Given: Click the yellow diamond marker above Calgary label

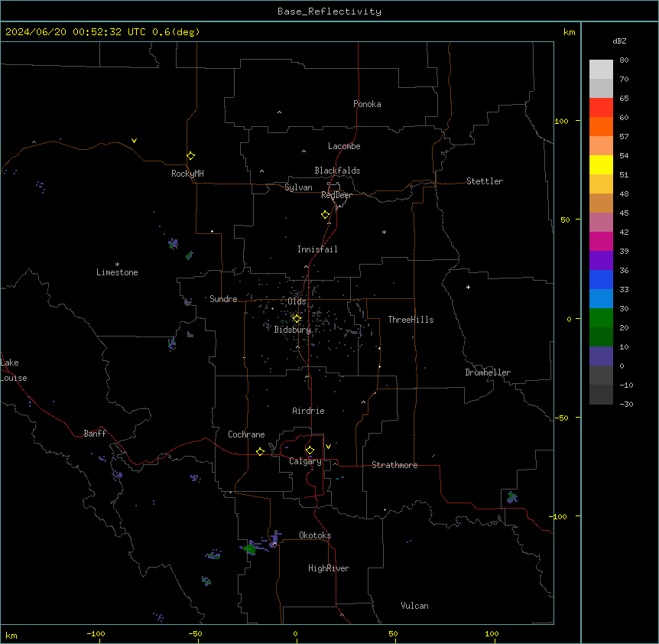Looking at the screenshot, I should click(310, 450).
